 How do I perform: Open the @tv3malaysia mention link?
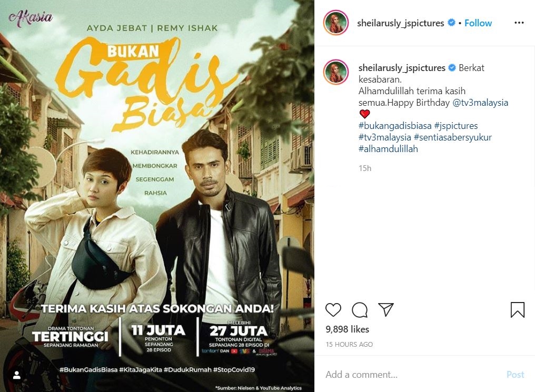pyautogui.click(x=480, y=103)
